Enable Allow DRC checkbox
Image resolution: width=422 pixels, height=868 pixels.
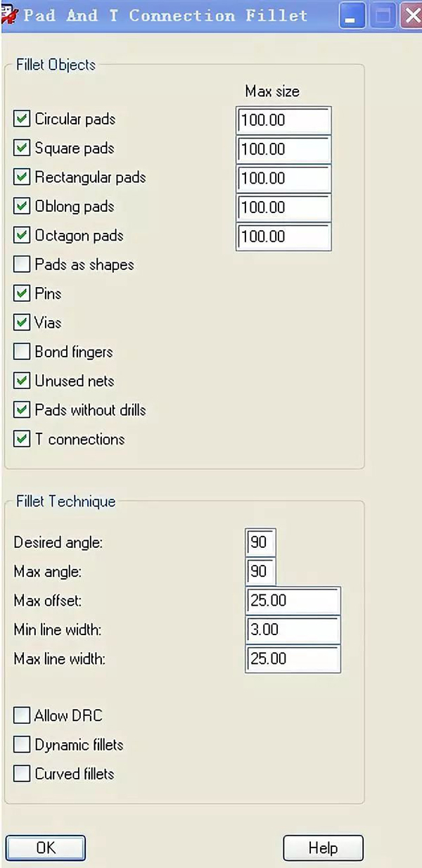[22, 716]
